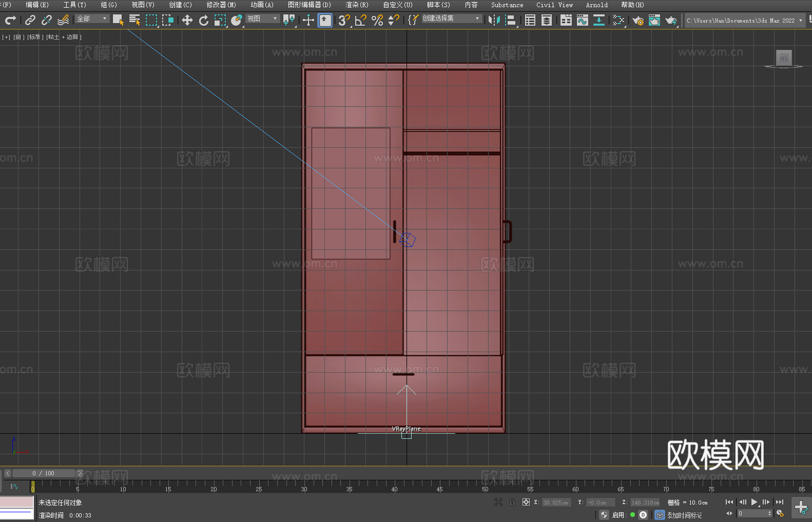This screenshot has height=522, width=812.
Task: Toggle Window/Crossing selection mode
Action: 168,20
